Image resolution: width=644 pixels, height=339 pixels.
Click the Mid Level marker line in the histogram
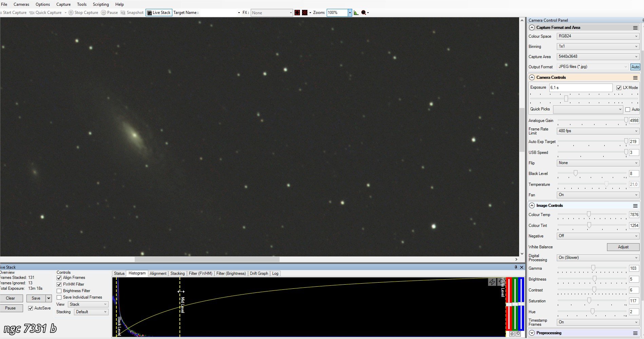(x=180, y=307)
